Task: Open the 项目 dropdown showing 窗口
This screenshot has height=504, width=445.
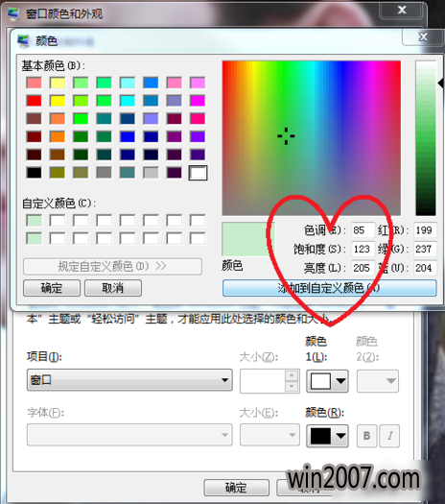Action: (129, 380)
